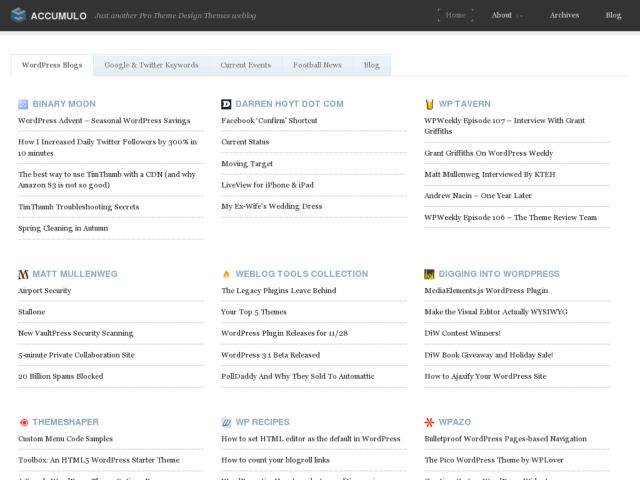Click the Darren Hoyt 'D' favicon icon
Screen dimensions: 640x480
click(x=226, y=104)
